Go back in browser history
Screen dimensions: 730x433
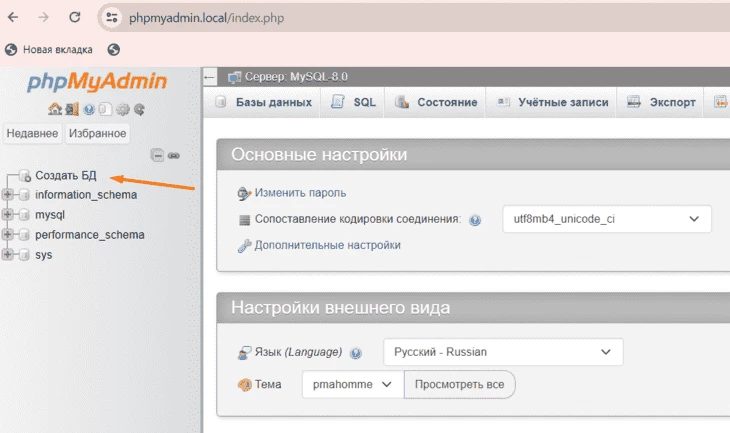coord(13,18)
